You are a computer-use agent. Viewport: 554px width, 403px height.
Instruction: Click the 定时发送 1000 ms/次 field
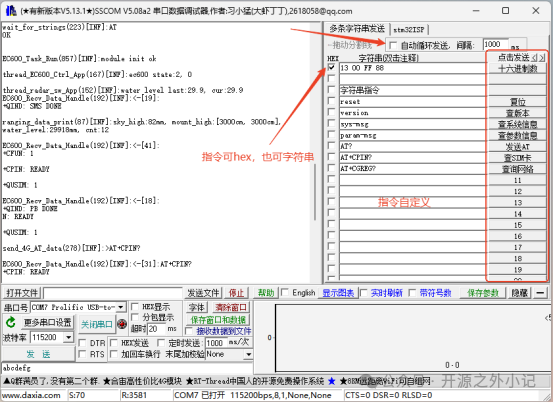(216, 343)
